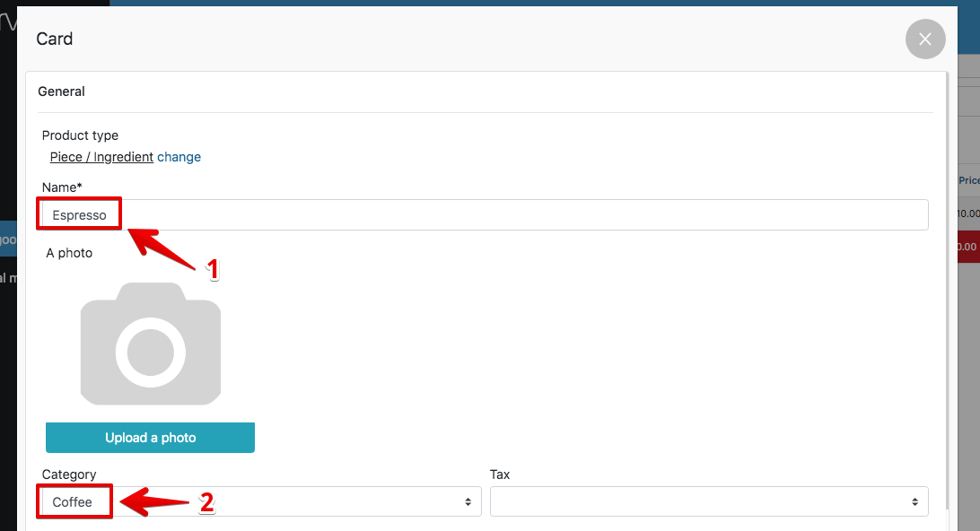
Task: Click the Tax field's up-down arrow icon
Action: click(914, 502)
